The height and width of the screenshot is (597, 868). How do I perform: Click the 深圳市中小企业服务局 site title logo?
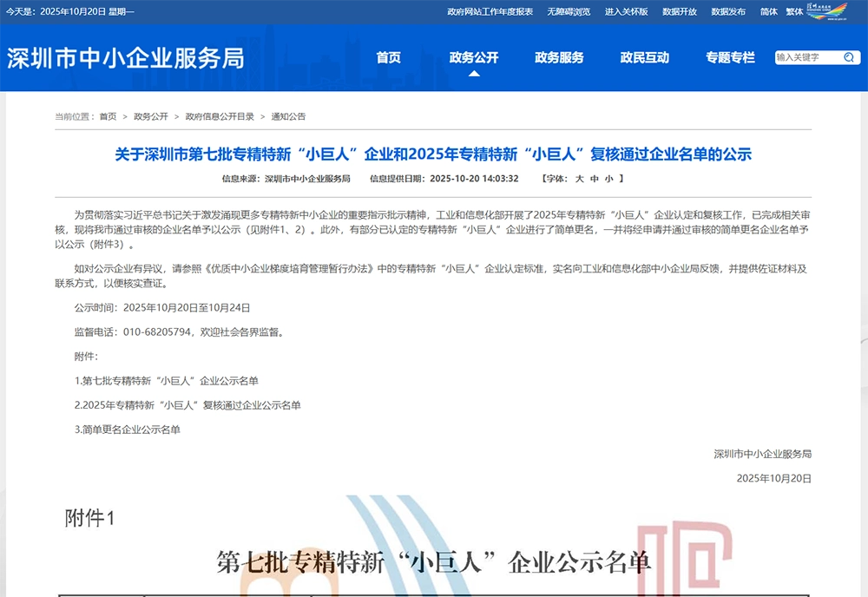pyautogui.click(x=126, y=58)
